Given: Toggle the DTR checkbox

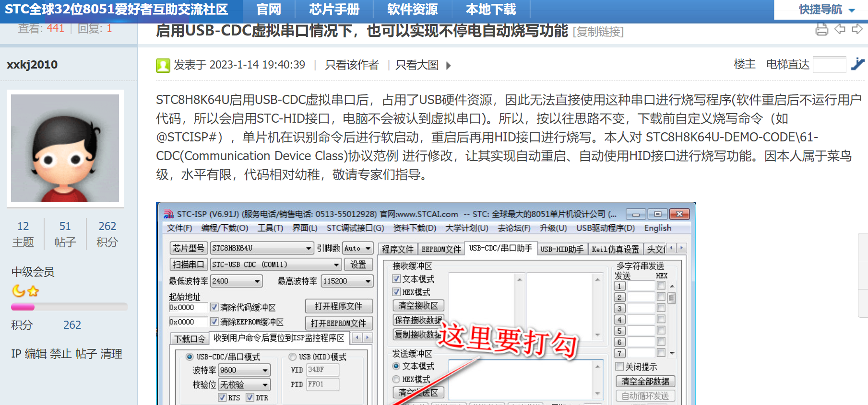Looking at the screenshot, I should [x=250, y=397].
